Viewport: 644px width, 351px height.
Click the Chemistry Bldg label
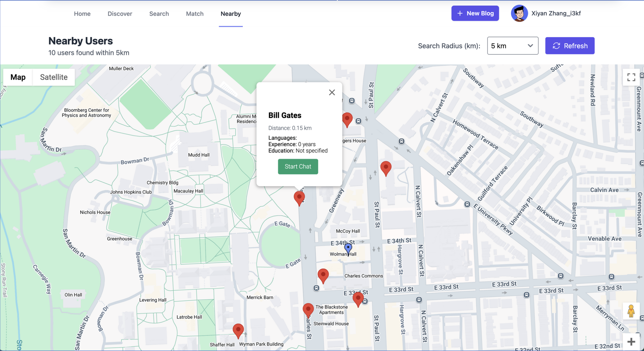pyautogui.click(x=162, y=183)
